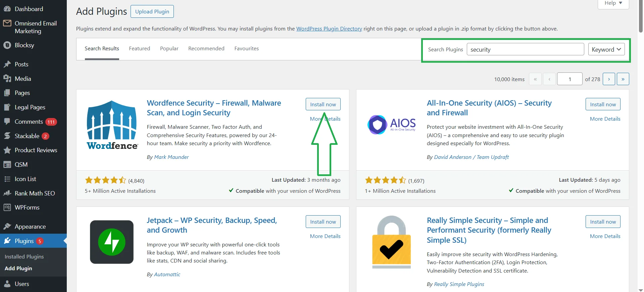Viewport: 644px width, 292px height.
Task: Go to next page of plugin results
Action: (x=609, y=79)
